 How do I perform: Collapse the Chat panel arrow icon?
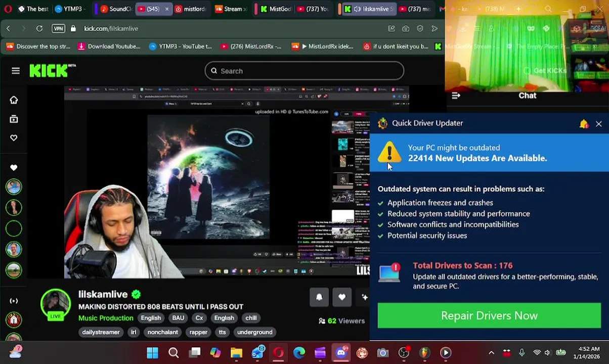(456, 96)
